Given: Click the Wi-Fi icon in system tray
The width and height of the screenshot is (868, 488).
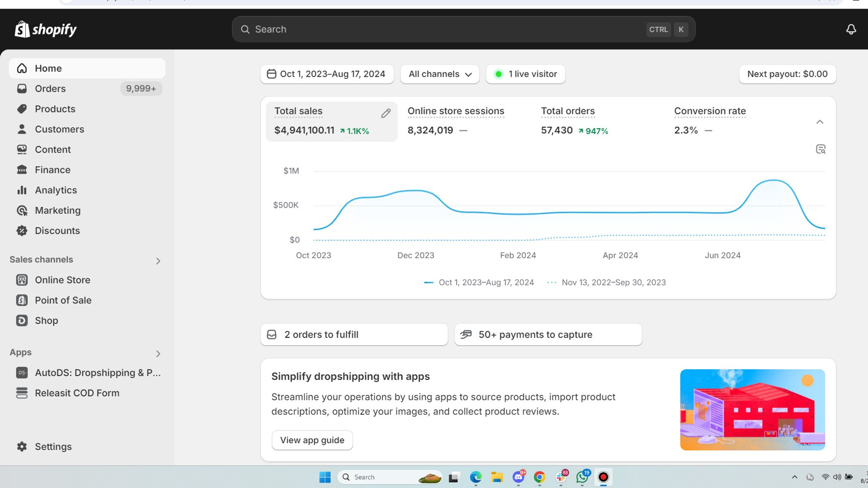Looking at the screenshot, I should click(x=825, y=477).
